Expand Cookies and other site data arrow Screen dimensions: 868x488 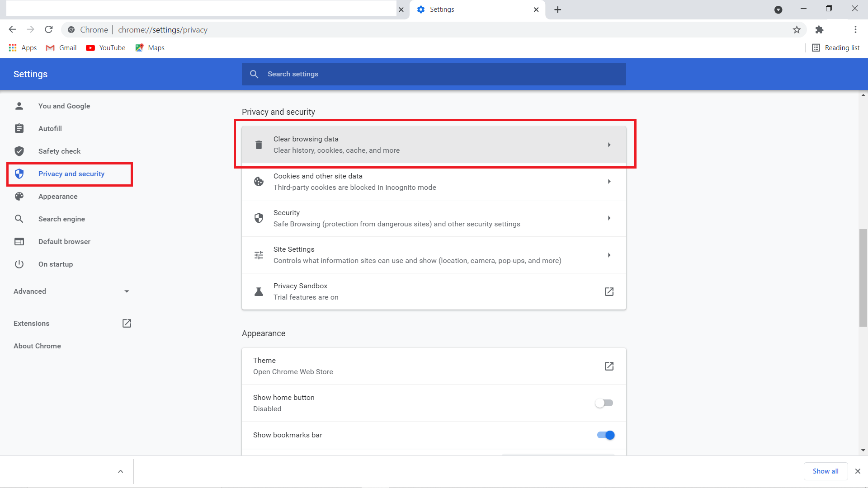(x=609, y=182)
